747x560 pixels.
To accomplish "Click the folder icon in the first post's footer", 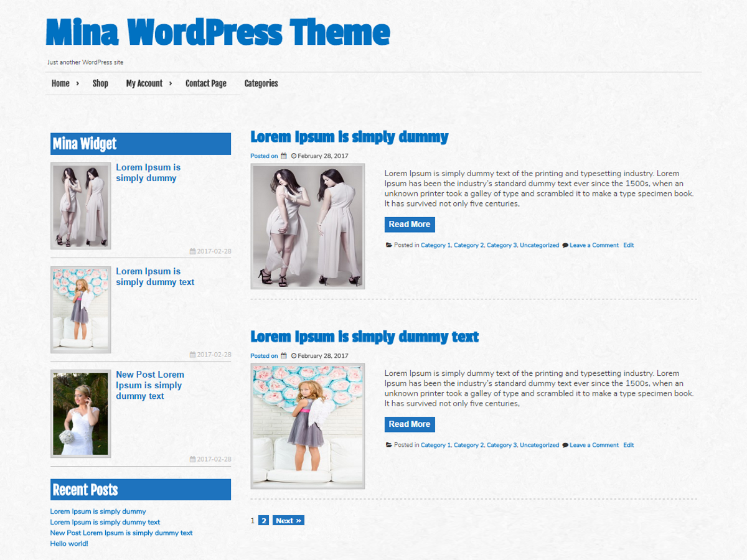I will [x=388, y=245].
